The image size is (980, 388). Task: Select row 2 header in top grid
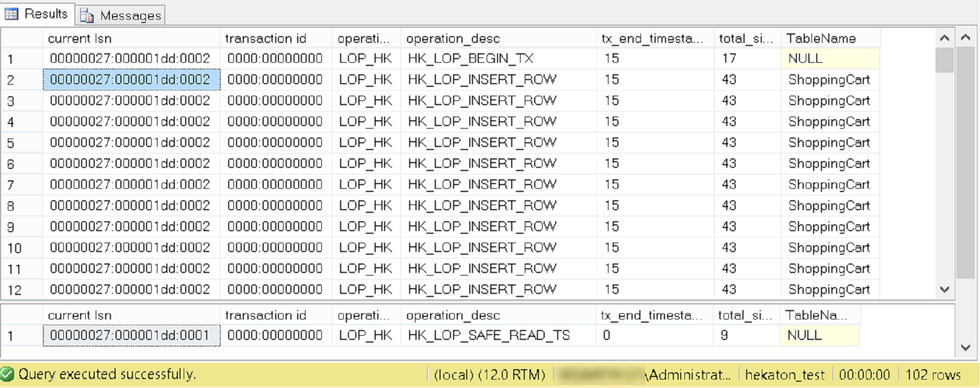coord(21,80)
